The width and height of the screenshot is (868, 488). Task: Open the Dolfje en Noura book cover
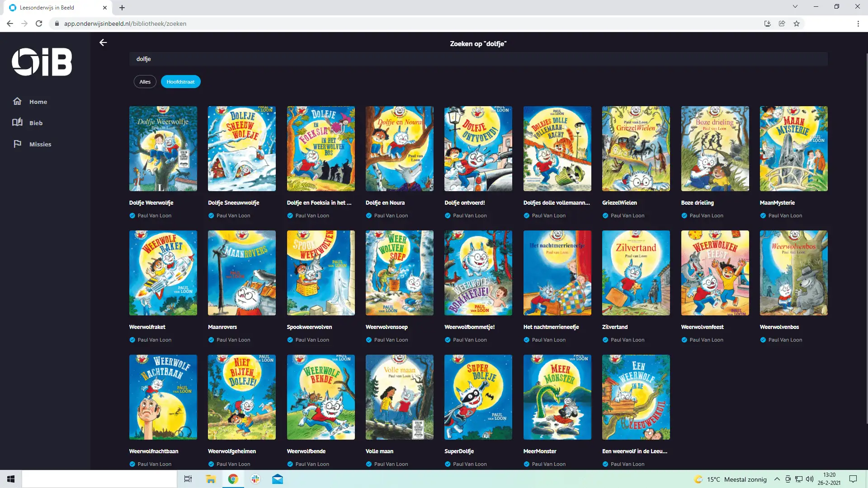point(400,149)
